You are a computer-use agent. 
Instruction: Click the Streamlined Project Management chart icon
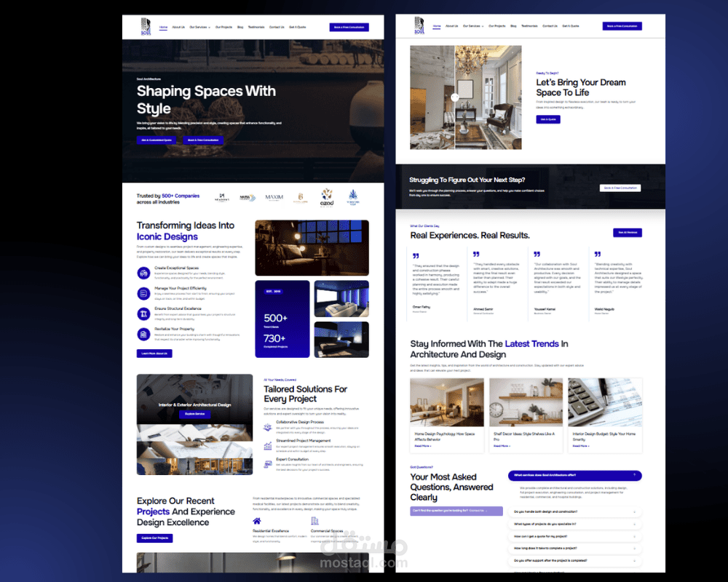point(267,446)
